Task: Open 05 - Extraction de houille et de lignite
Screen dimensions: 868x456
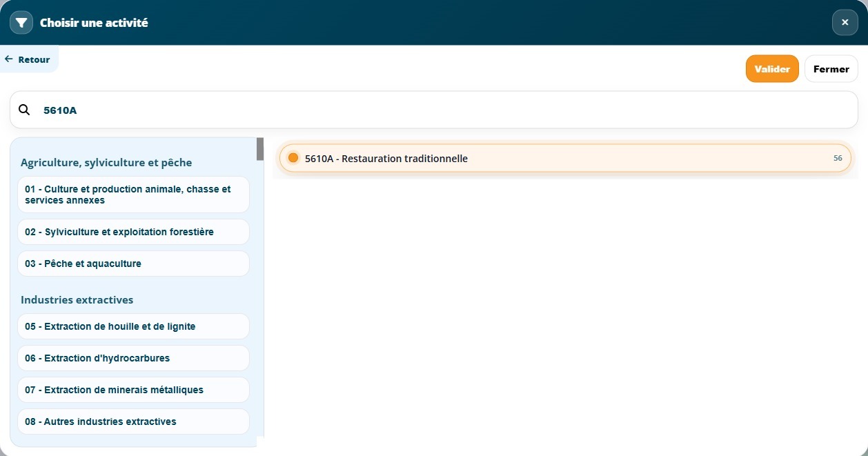Action: click(x=133, y=326)
